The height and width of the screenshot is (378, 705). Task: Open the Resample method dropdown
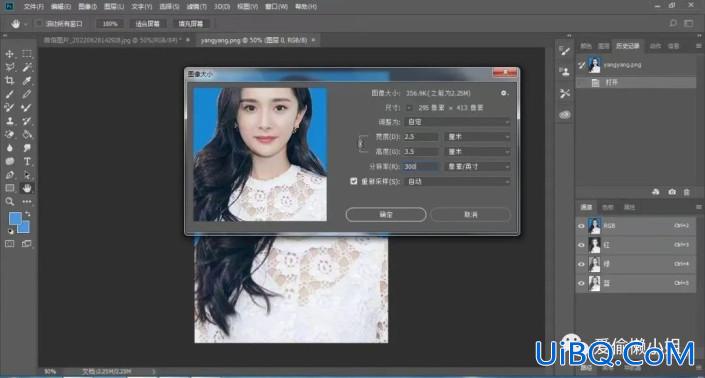coord(457,182)
